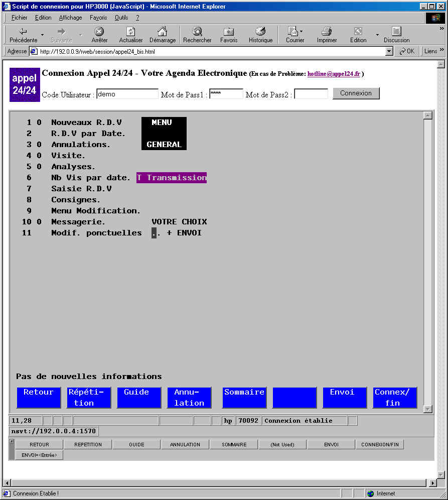Viewport: 448px width, 500px height.
Task: Expand the Courrier dropdown arrow
Action: tap(302, 31)
